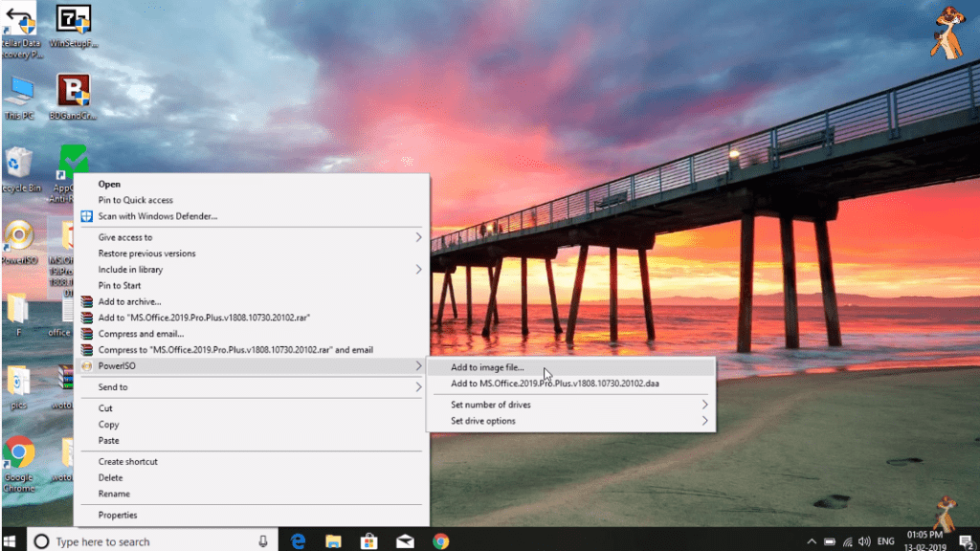This screenshot has width=980, height=551.
Task: Open File Explorer from the taskbar
Action: click(x=333, y=540)
